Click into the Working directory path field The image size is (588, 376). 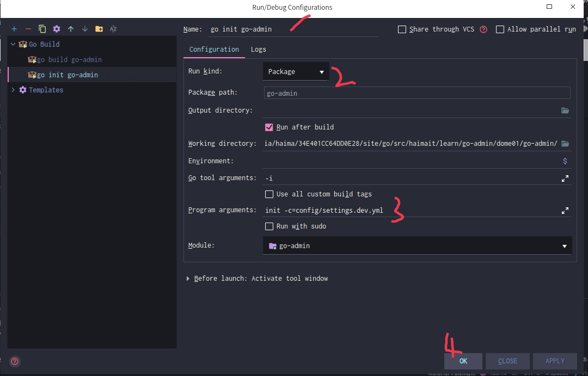(x=411, y=144)
